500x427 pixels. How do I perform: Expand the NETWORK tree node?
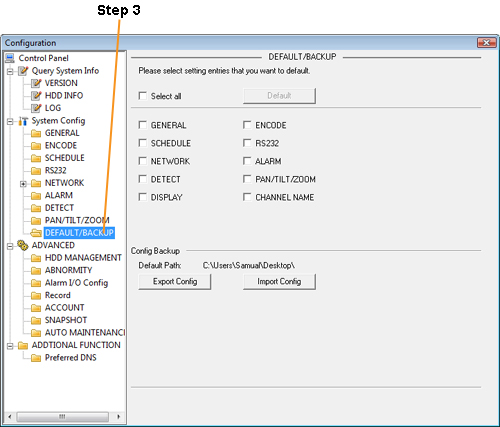tap(23, 183)
